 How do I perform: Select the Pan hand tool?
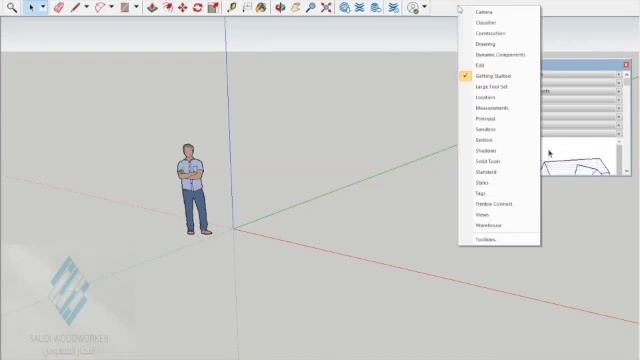(296, 7)
